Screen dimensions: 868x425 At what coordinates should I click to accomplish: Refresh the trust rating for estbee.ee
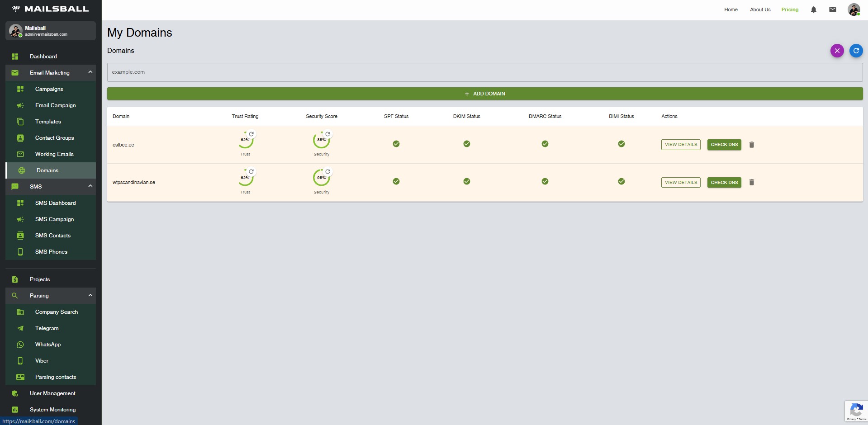(x=251, y=134)
